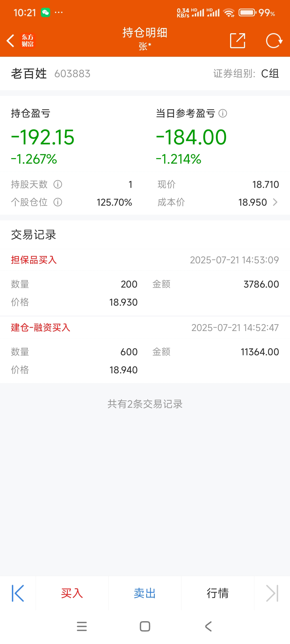Tap the 卖出 button
The width and height of the screenshot is (290, 644).
pyautogui.click(x=145, y=593)
